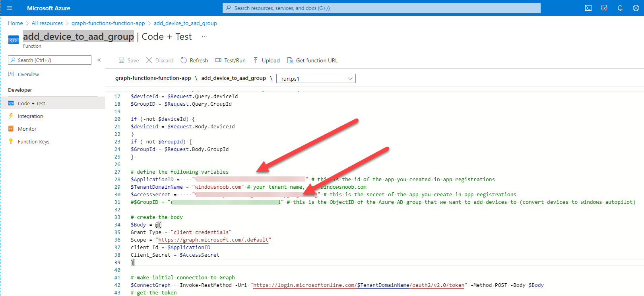
Task: Click the "# create the body" comment
Action: [157, 217]
